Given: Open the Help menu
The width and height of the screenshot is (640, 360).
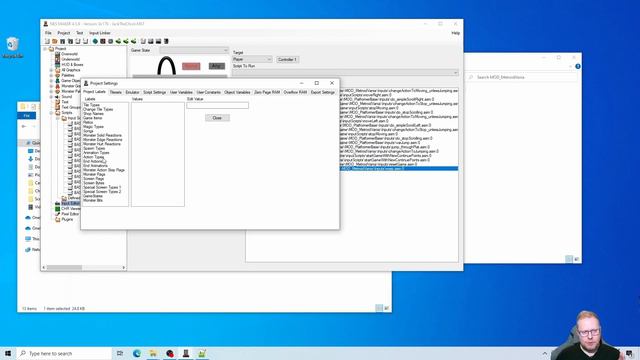Looking at the screenshot, I should [x=456, y=33].
